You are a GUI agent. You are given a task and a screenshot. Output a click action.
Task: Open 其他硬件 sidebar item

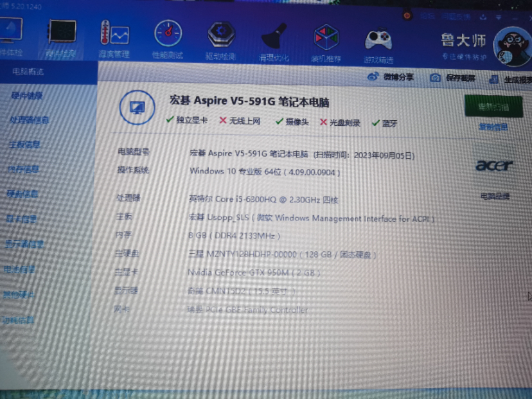(19, 294)
